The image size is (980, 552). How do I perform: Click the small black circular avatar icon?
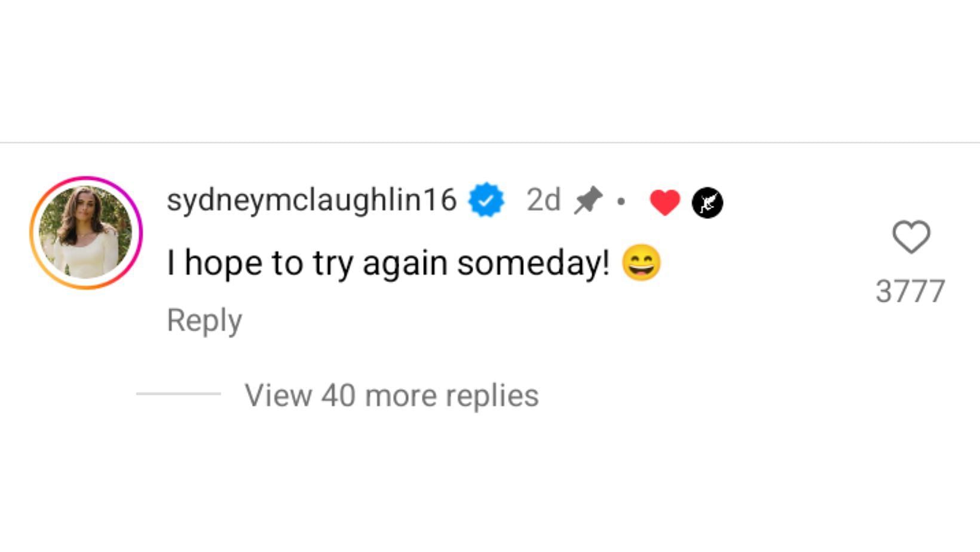(707, 203)
